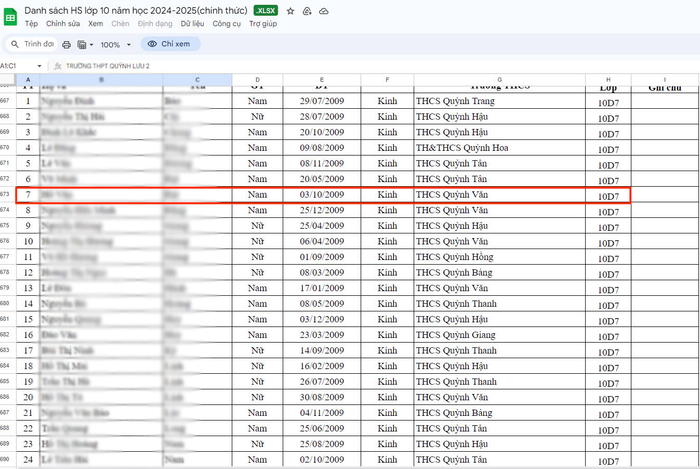The width and height of the screenshot is (700, 469).
Task: Click cell THCS Quỳnh Giang
Action: click(x=500, y=335)
